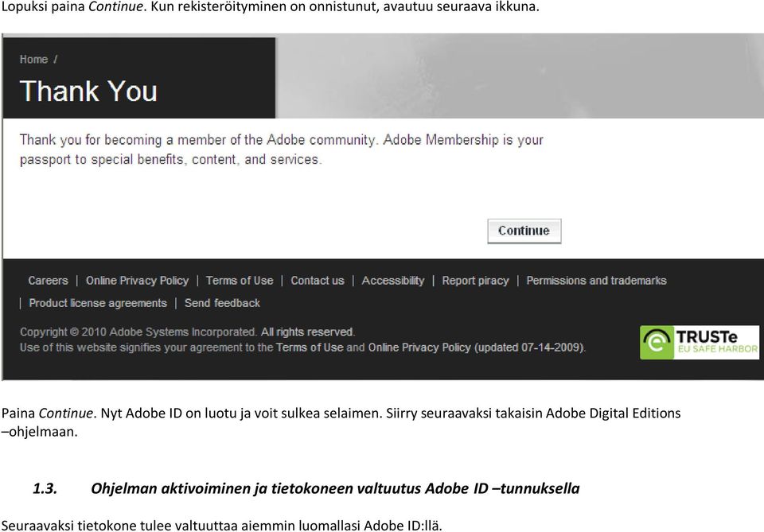The width and height of the screenshot is (764, 532).
Task: Click the 'Copyright © 2010 Adobe Systems' text
Action: [138, 332]
